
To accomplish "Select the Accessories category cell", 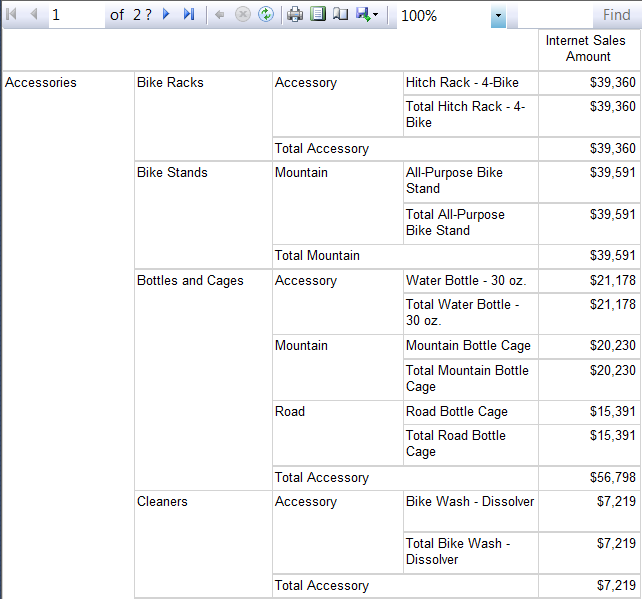I will coord(68,335).
